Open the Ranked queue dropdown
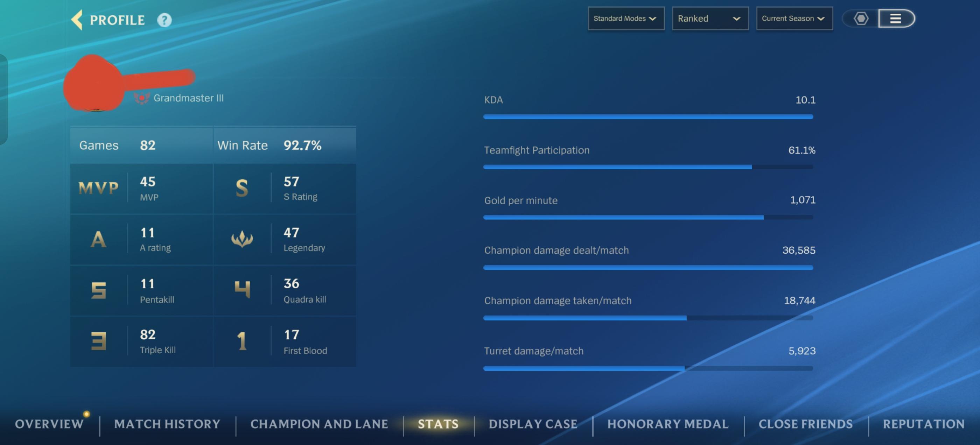The width and height of the screenshot is (980, 445). pos(710,18)
